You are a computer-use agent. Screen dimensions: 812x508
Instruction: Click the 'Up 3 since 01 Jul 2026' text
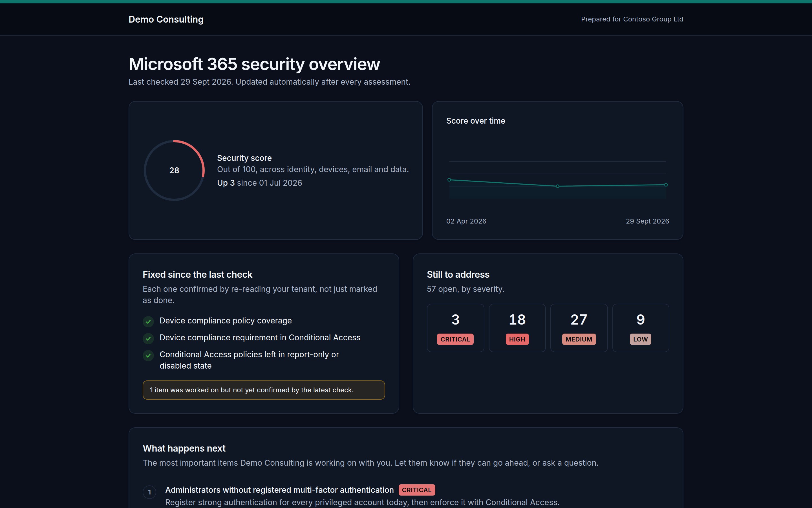coord(259,183)
